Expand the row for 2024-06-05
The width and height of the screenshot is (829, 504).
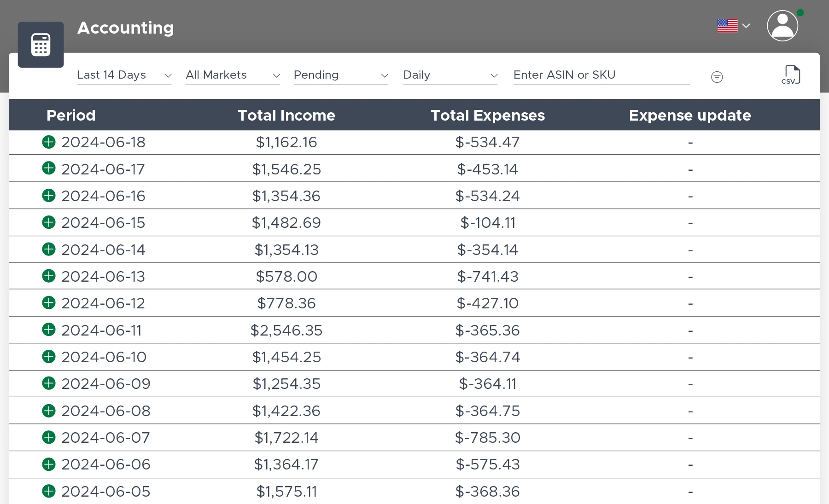[x=49, y=491]
